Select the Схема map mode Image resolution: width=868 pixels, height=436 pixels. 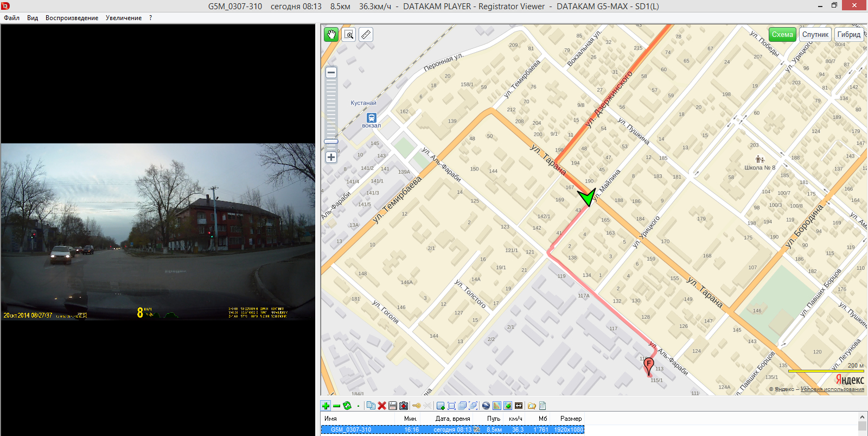coord(782,35)
